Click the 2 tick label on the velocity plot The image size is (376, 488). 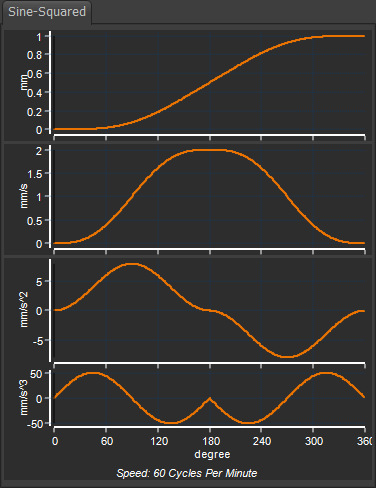coord(39,151)
